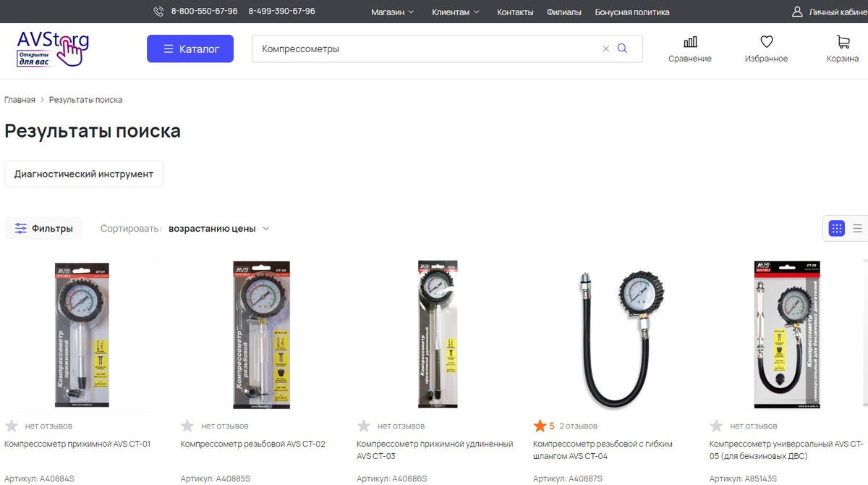Click Артикул: A40884S text
Image resolution: width=868 pixels, height=485 pixels.
(x=39, y=478)
